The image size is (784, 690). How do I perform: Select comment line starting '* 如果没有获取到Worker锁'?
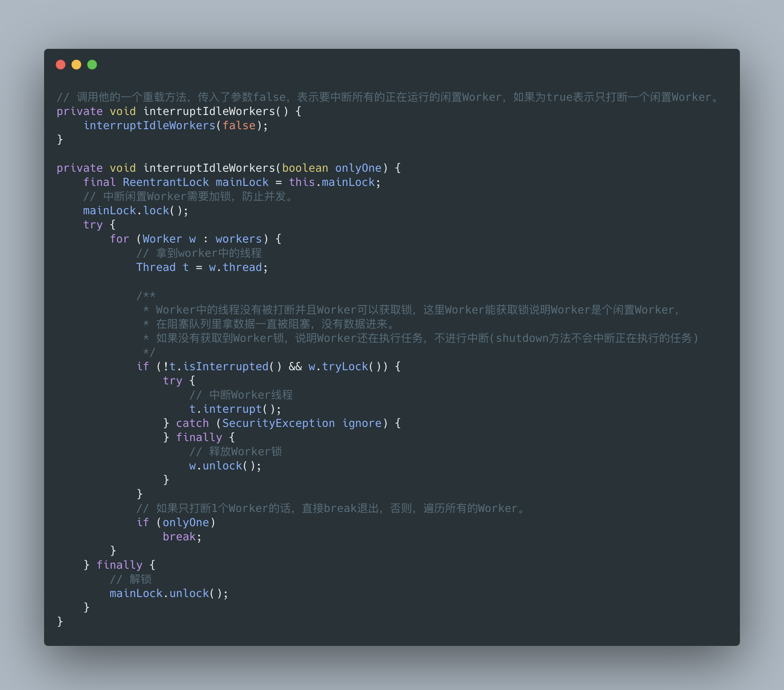coord(421,338)
